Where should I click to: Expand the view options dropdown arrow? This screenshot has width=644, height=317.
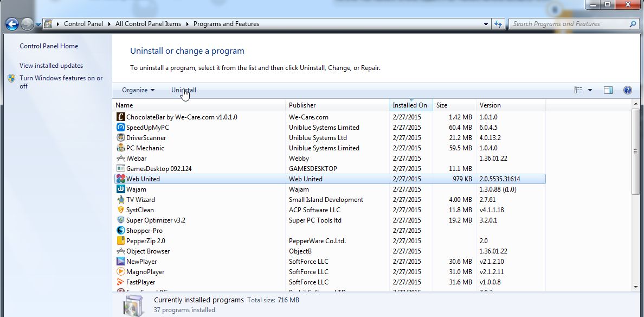click(590, 90)
